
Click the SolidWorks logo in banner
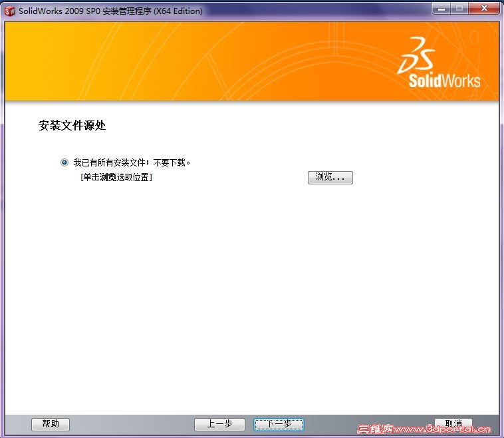coord(439,63)
